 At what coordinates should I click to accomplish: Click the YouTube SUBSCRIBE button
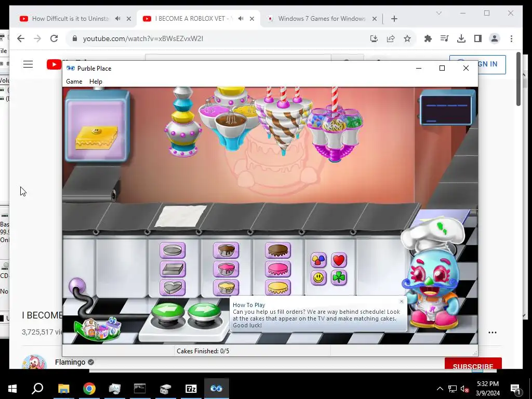point(473,364)
